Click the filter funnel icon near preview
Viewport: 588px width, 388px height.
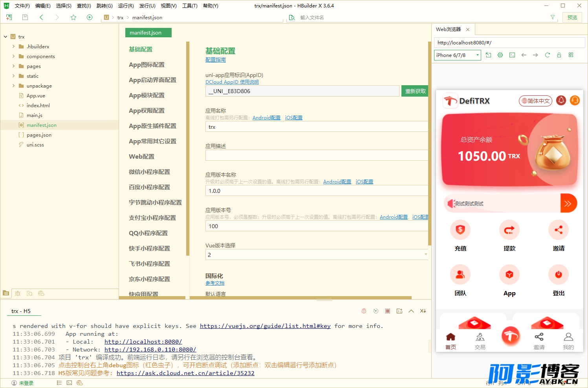[553, 17]
